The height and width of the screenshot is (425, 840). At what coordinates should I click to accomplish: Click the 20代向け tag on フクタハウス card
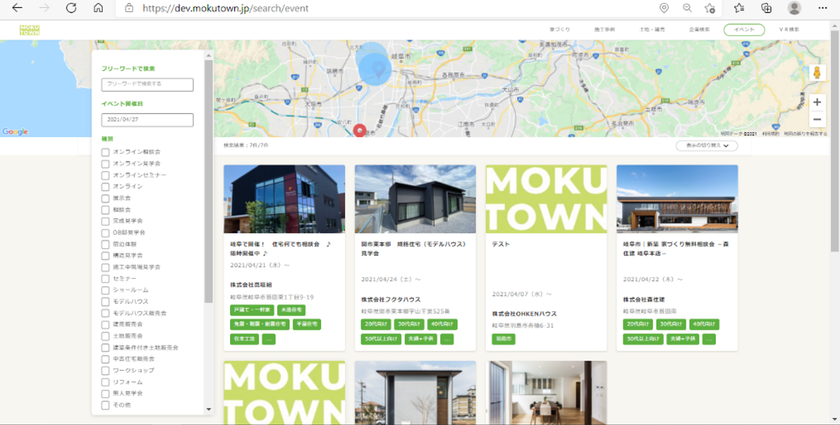click(x=376, y=324)
